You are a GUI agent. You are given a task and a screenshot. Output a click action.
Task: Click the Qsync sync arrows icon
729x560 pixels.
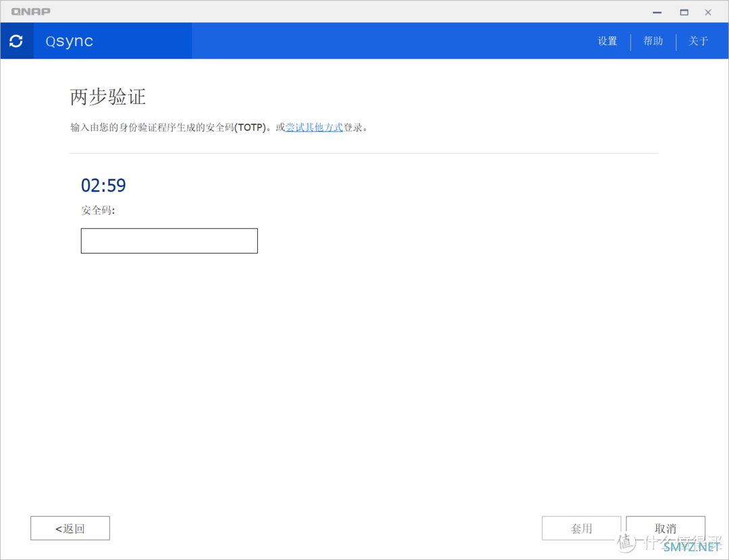coord(16,41)
